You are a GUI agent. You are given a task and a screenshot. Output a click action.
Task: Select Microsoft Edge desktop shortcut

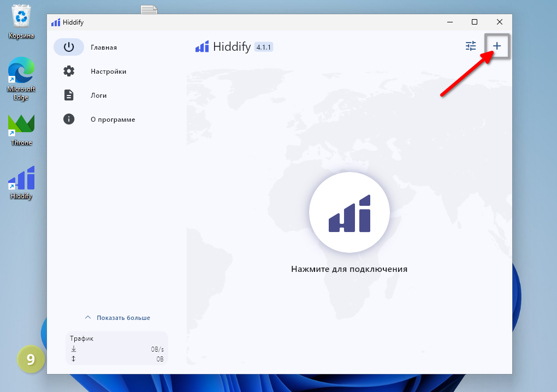[21, 79]
